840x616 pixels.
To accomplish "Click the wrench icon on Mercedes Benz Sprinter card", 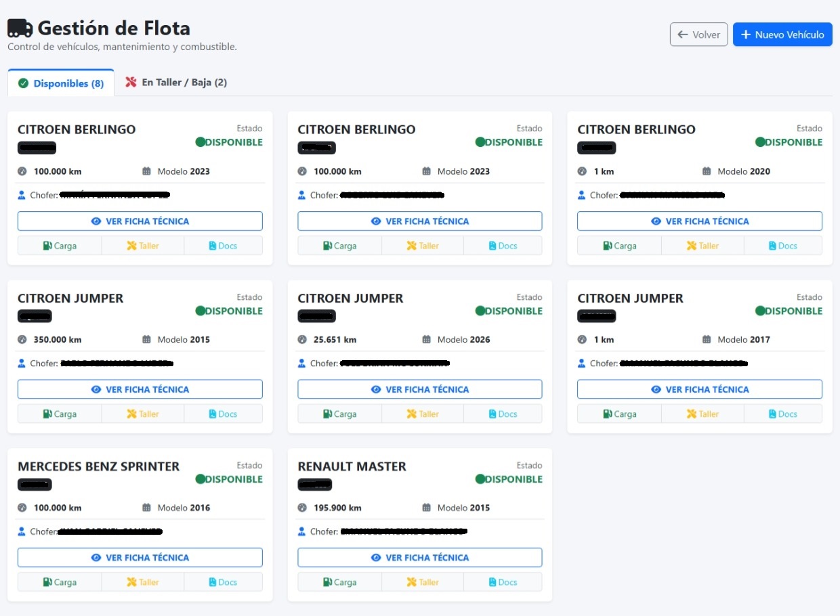I will pos(131,582).
